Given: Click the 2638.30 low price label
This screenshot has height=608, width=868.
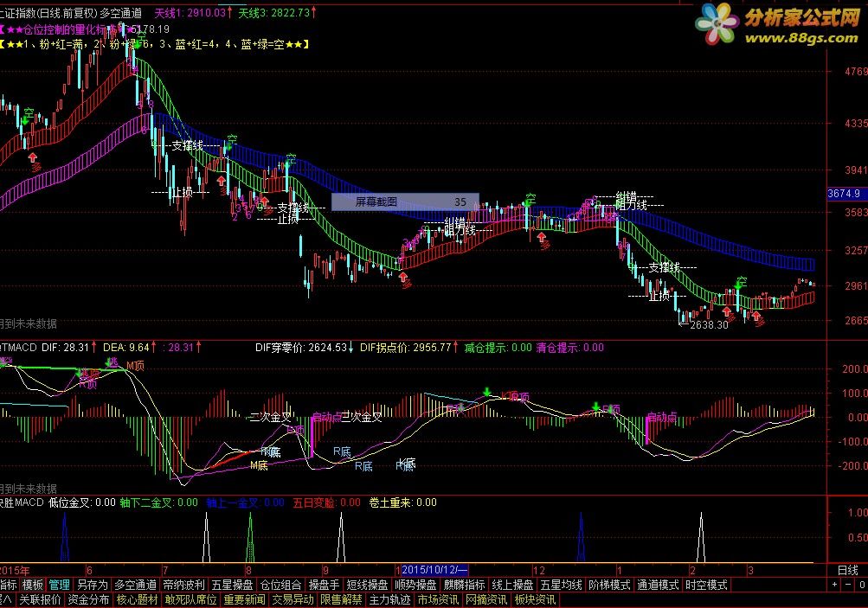Looking at the screenshot, I should [x=709, y=324].
